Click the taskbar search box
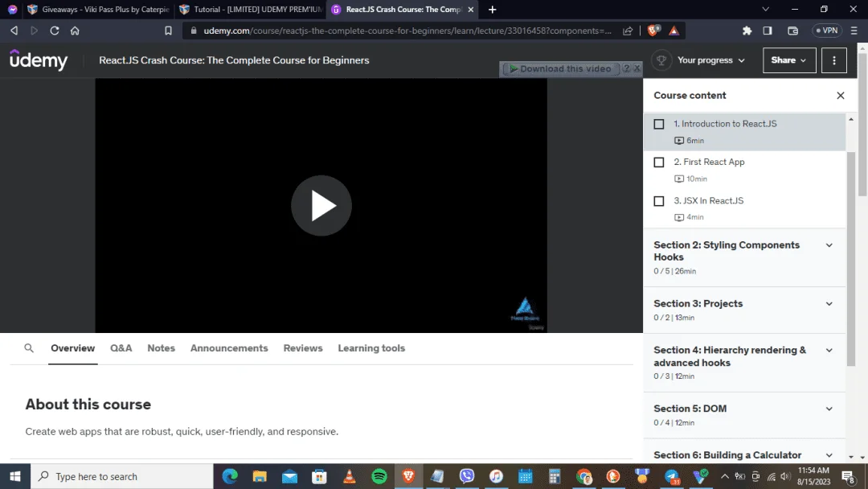Screen dimensions: 868x489 [x=122, y=476]
